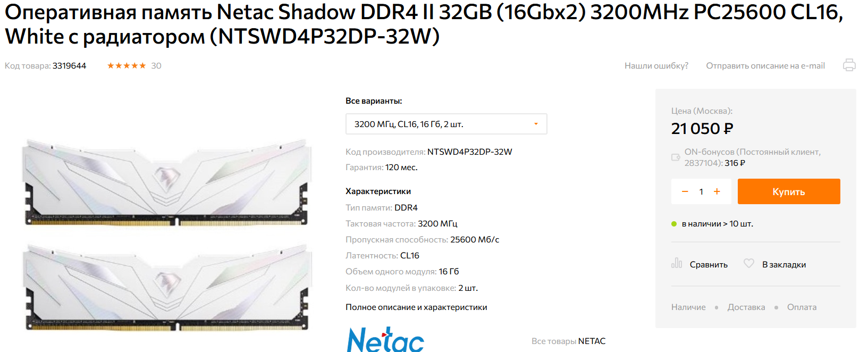The height and width of the screenshot is (352, 868).
Task: View Все товары NETAC link
Action: coord(569,341)
